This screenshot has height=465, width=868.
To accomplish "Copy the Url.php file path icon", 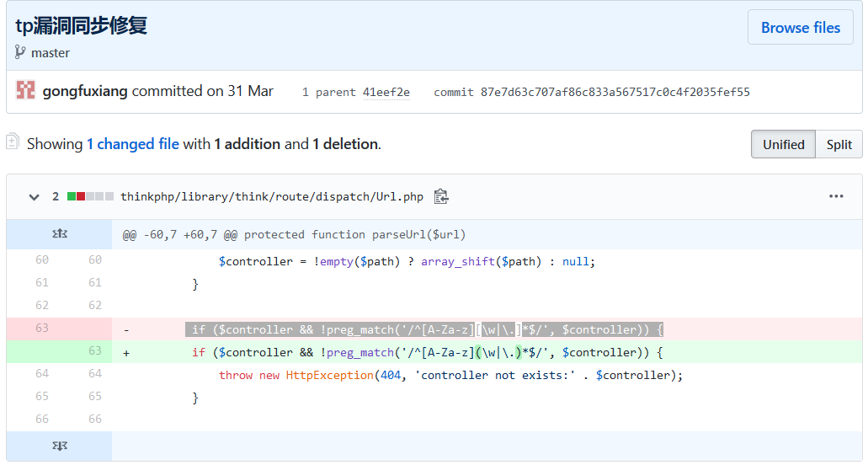I will [x=441, y=196].
